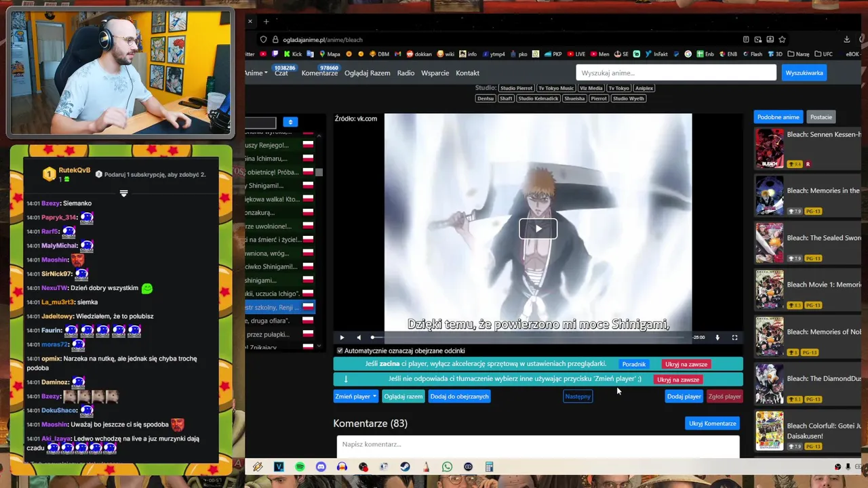Open browser downloads icon
The width and height of the screenshot is (868, 488).
[847, 39]
